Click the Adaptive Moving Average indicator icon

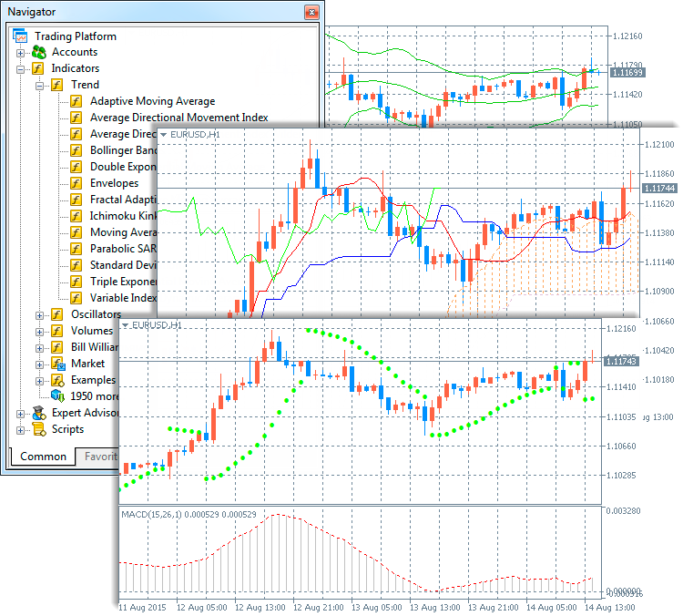(x=76, y=102)
